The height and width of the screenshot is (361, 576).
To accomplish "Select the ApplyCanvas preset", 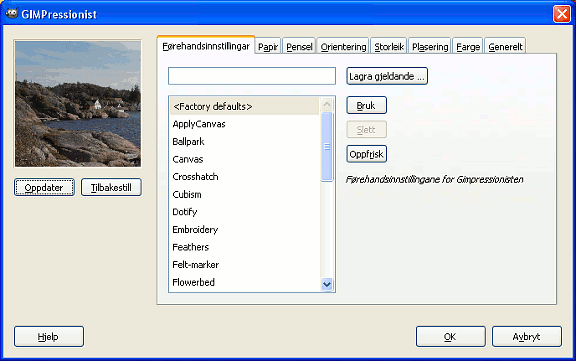I will (x=244, y=124).
